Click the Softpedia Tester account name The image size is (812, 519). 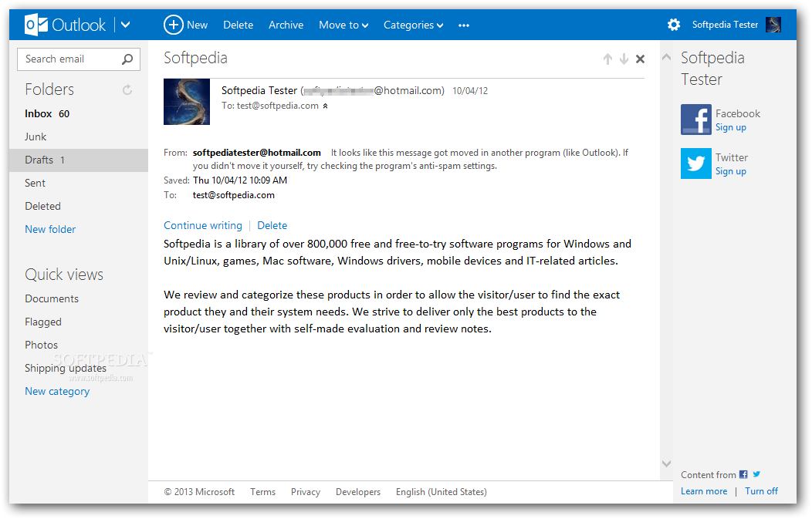725,25
